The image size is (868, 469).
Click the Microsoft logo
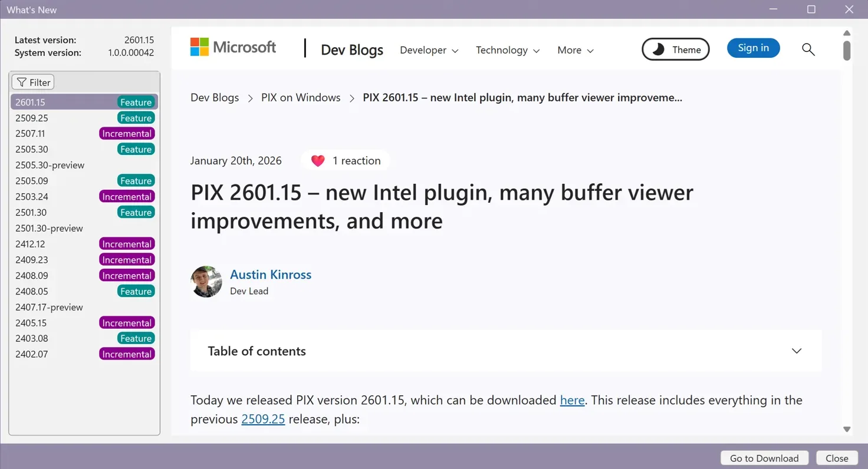232,47
